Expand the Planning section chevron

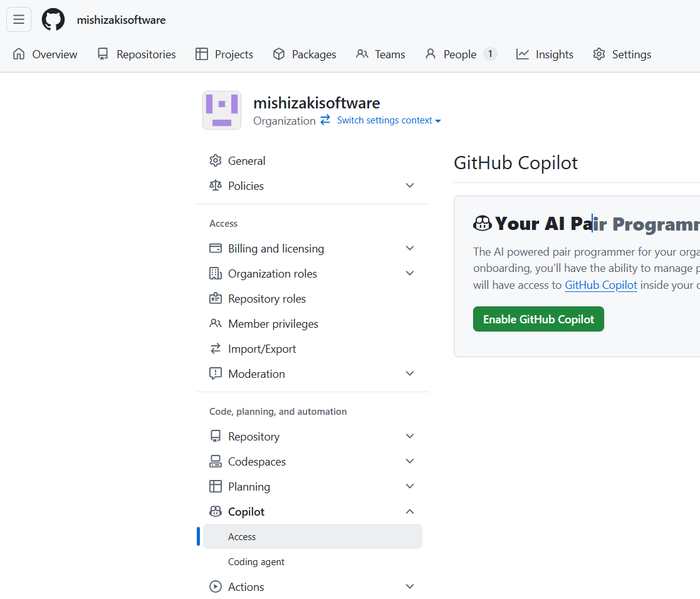[x=410, y=486]
